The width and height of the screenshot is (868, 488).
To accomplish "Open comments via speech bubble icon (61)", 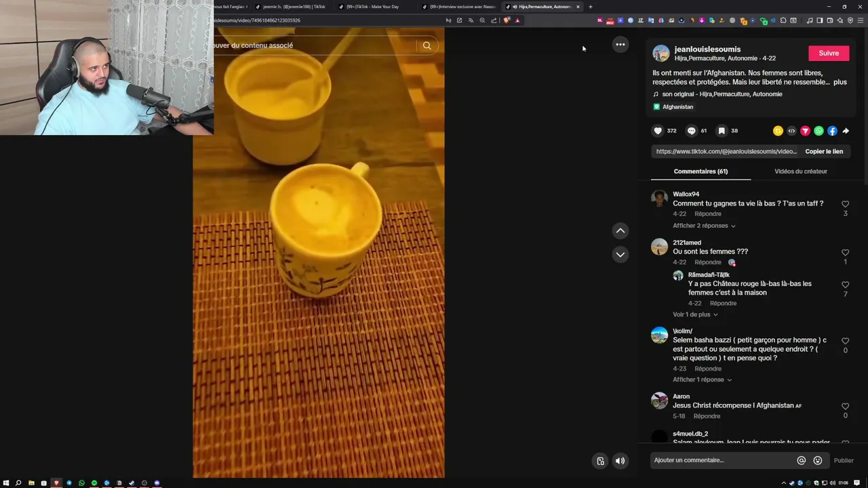I will [691, 131].
